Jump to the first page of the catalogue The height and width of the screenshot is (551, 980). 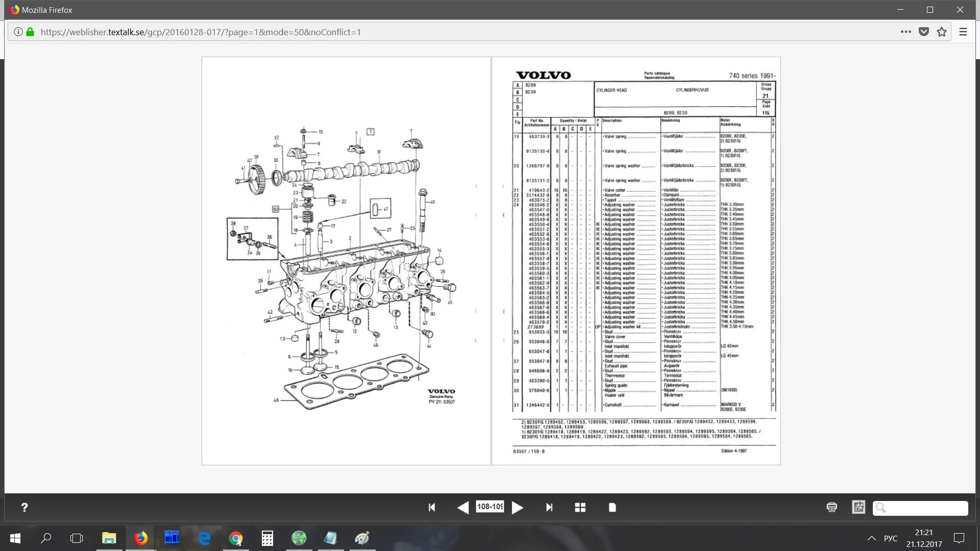(432, 507)
